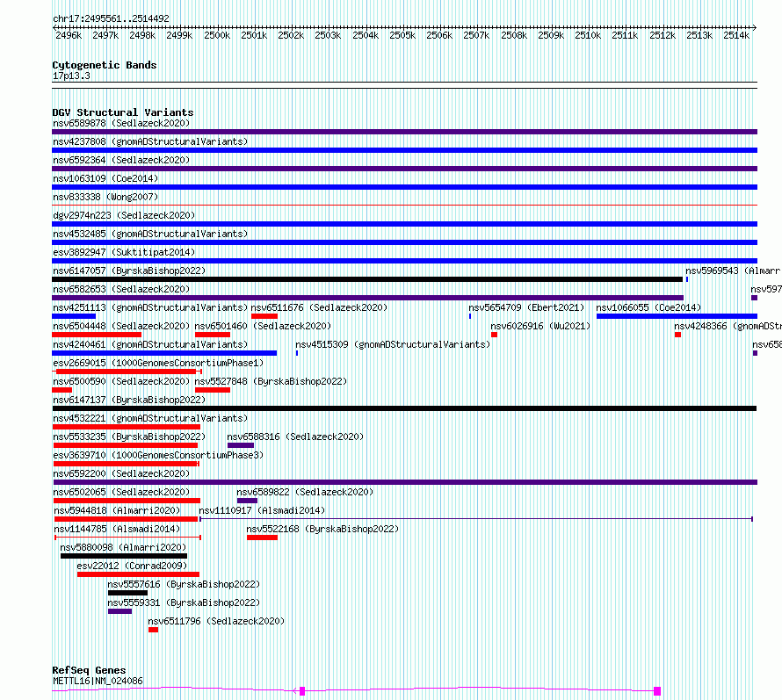The image size is (782, 700).
Task: Click the nsv6501460 (Sedlazeck2020) label
Action: tap(263, 326)
